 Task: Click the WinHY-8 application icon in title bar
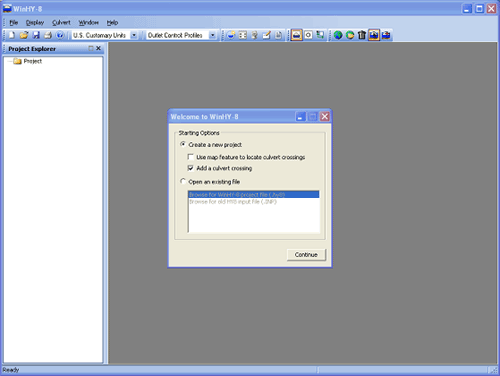coord(7,8)
